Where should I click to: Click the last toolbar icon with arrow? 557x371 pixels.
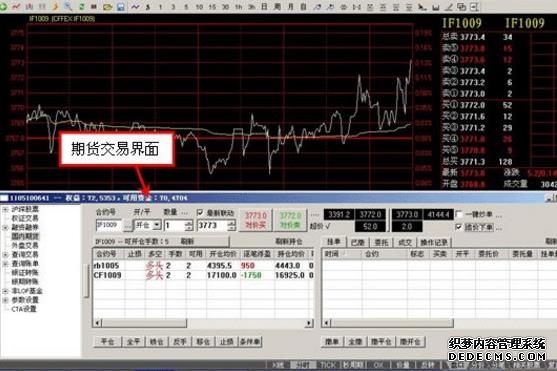click(x=474, y=6)
